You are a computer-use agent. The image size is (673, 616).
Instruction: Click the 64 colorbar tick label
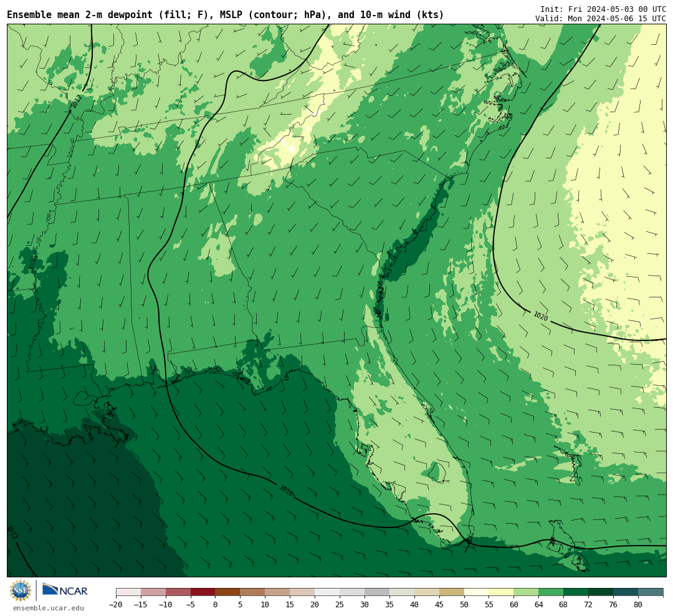(x=539, y=605)
